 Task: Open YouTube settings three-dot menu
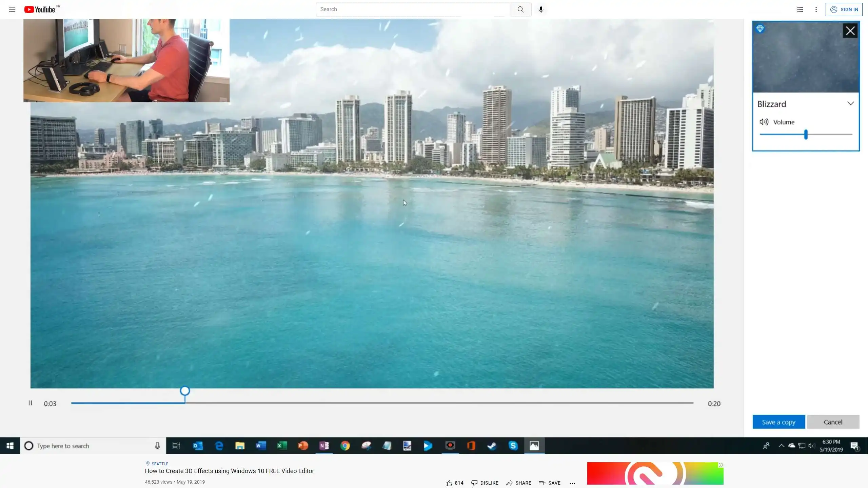(x=816, y=9)
